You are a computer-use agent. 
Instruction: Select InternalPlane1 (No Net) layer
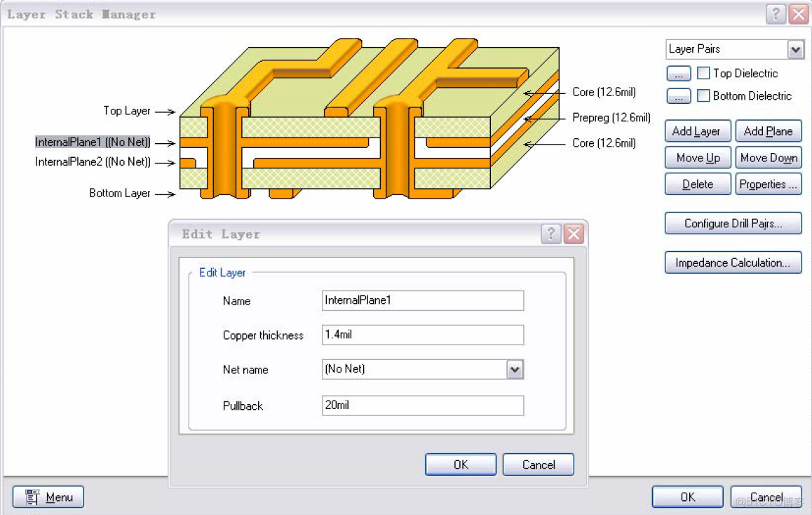coord(93,142)
